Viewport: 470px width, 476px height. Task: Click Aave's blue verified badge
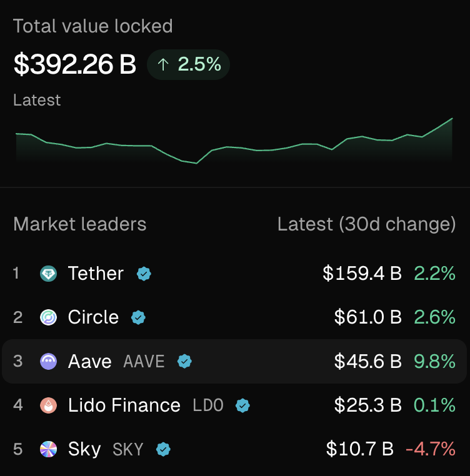pyautogui.click(x=184, y=362)
